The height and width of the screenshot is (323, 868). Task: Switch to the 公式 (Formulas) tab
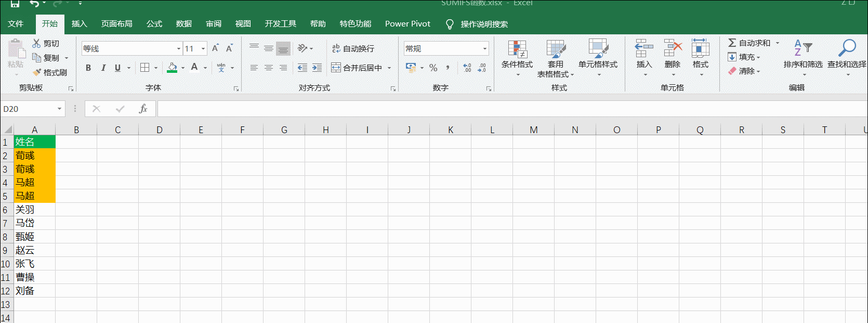[x=154, y=24]
